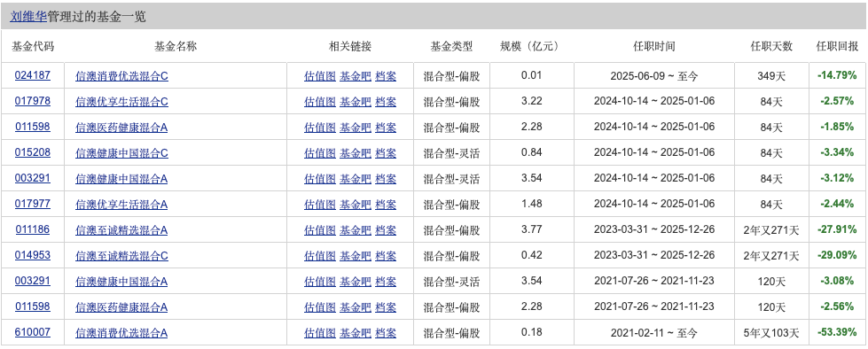Open 基金吧 for 信澳消费优选混合A
The image size is (868, 349).
(356, 333)
